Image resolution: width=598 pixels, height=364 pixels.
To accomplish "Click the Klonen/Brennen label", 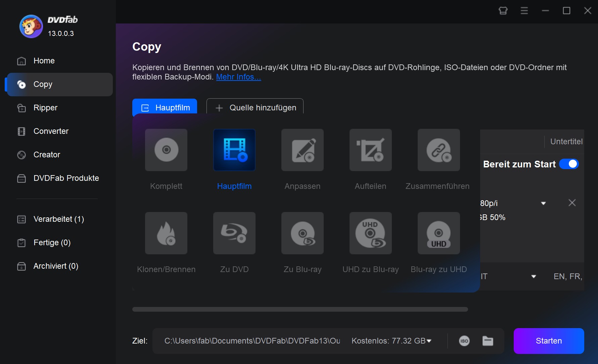I will 166,269.
